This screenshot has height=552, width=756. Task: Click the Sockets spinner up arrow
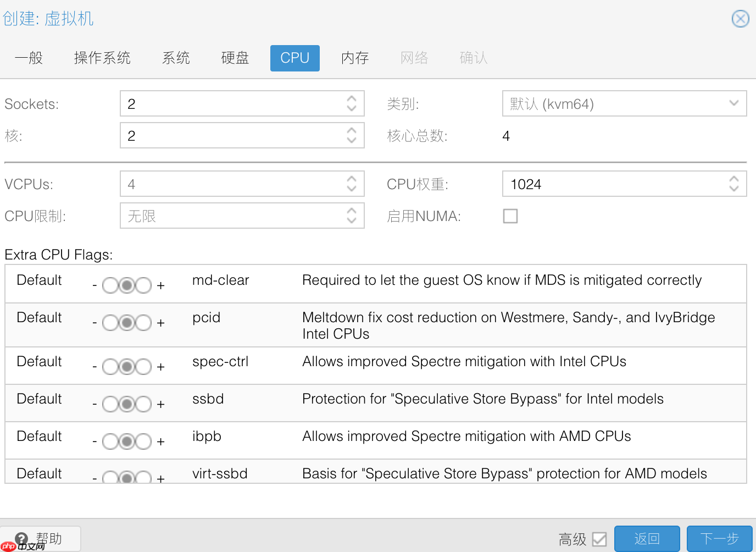352,99
